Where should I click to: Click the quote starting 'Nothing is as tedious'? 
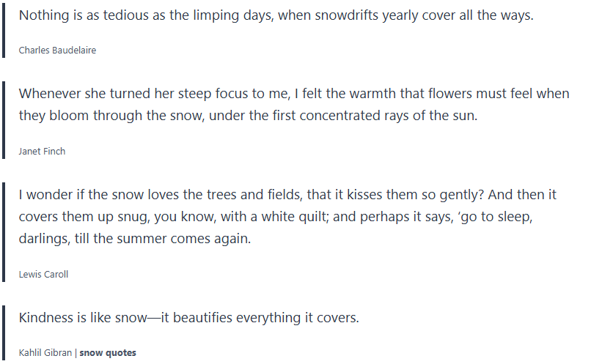point(276,15)
